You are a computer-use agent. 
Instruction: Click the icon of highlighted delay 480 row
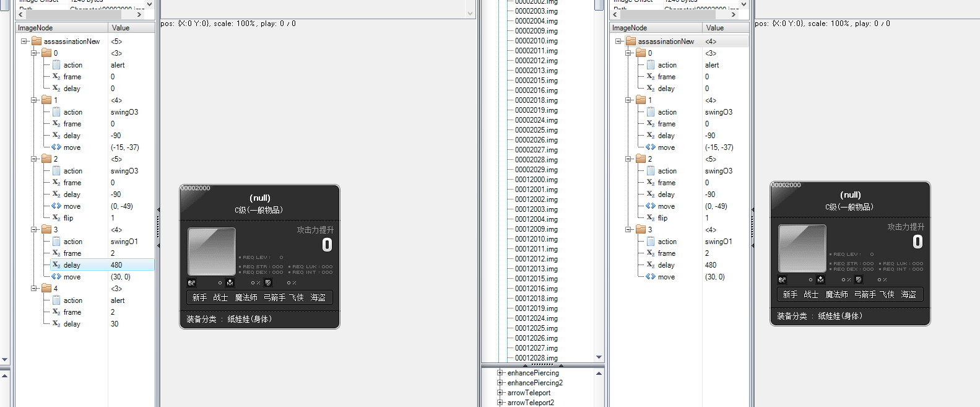coord(56,265)
